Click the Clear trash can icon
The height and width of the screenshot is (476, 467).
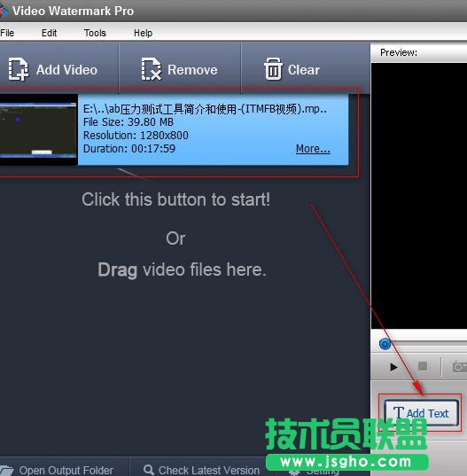pyautogui.click(x=273, y=69)
